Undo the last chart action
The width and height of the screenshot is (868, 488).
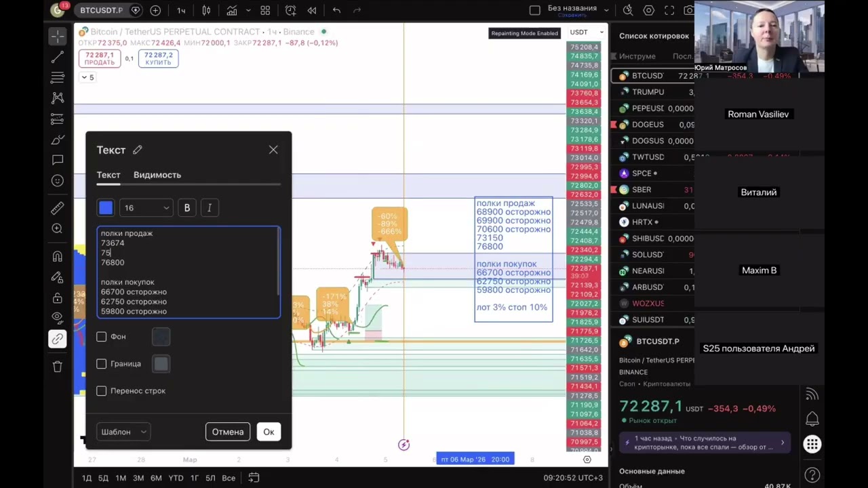(x=336, y=10)
